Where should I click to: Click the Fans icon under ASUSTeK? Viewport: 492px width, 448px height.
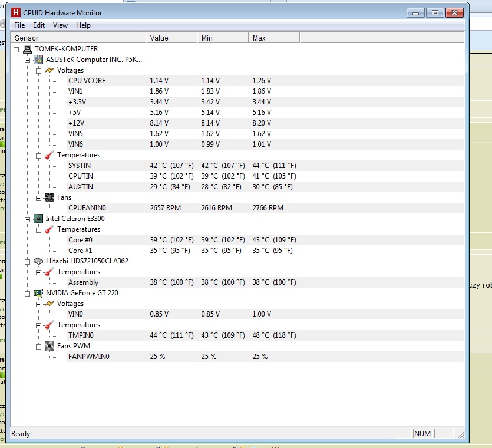(49, 197)
